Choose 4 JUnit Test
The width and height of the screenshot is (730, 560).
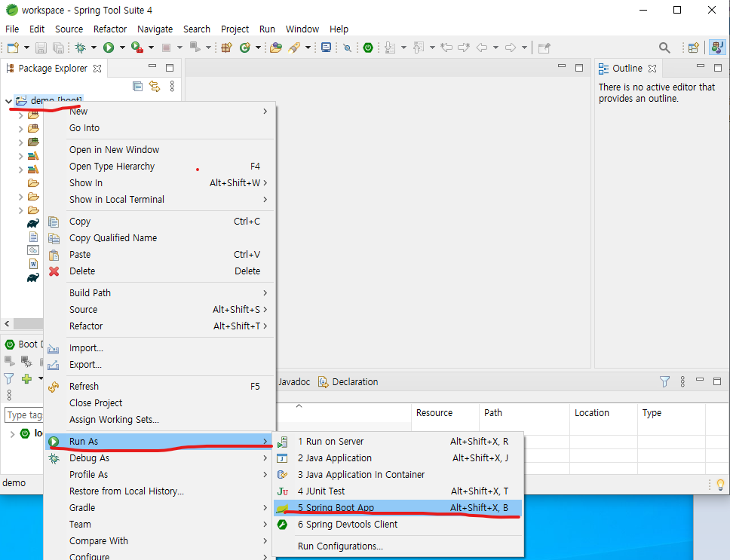(x=398, y=491)
